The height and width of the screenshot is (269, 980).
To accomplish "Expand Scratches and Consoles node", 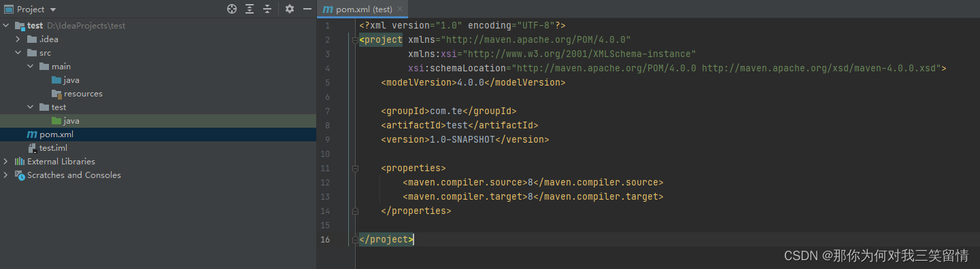I will (x=6, y=175).
